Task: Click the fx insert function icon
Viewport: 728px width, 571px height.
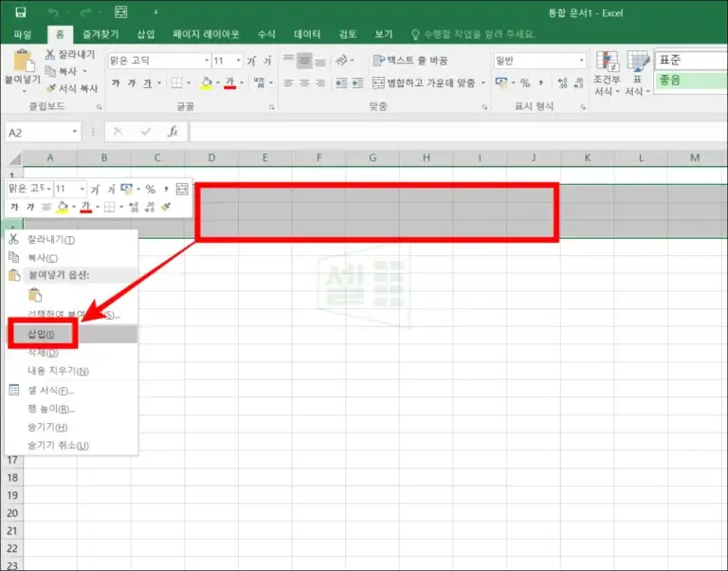Action: [x=173, y=132]
